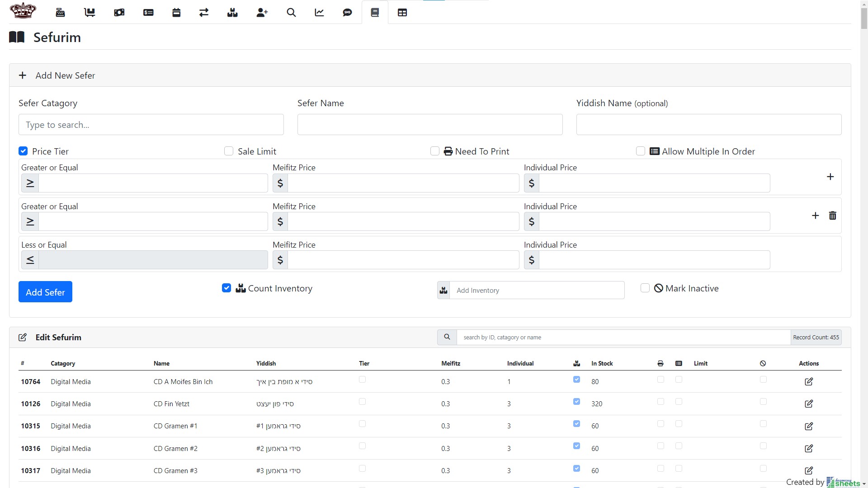Open the cash register tab
This screenshot has height=488, width=868.
[x=60, y=13]
